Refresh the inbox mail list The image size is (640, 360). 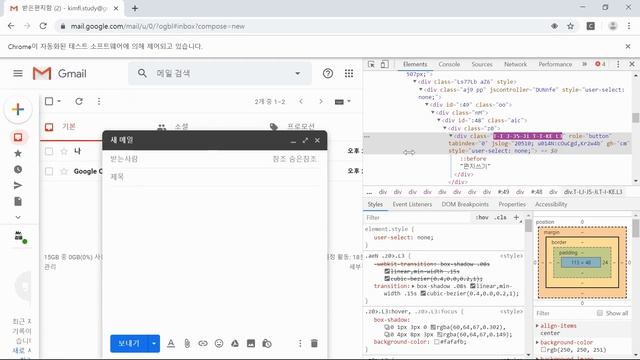tap(79, 101)
